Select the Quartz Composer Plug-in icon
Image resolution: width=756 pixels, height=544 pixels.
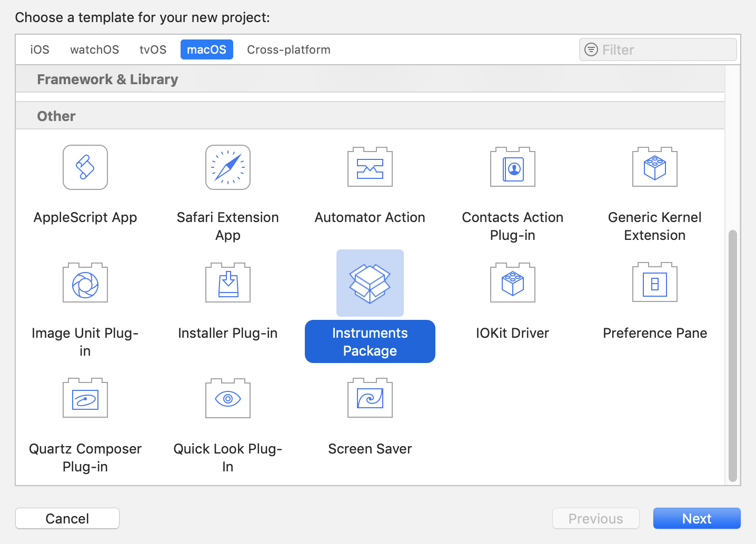click(x=85, y=398)
